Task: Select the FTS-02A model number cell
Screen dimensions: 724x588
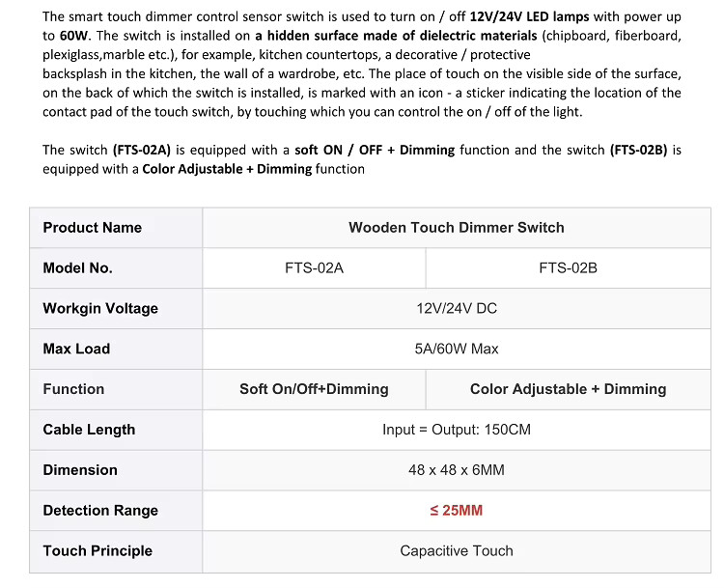Action: tap(314, 268)
